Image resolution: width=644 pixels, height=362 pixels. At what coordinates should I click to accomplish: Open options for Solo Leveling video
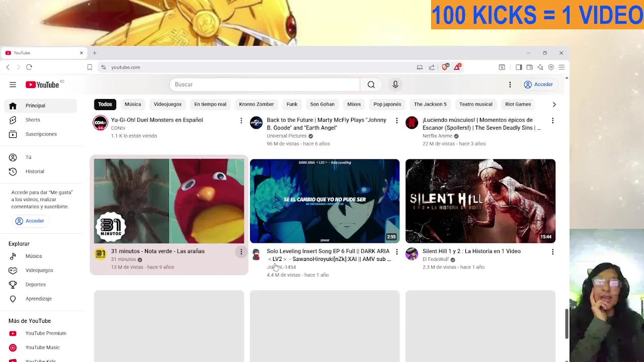click(x=396, y=252)
